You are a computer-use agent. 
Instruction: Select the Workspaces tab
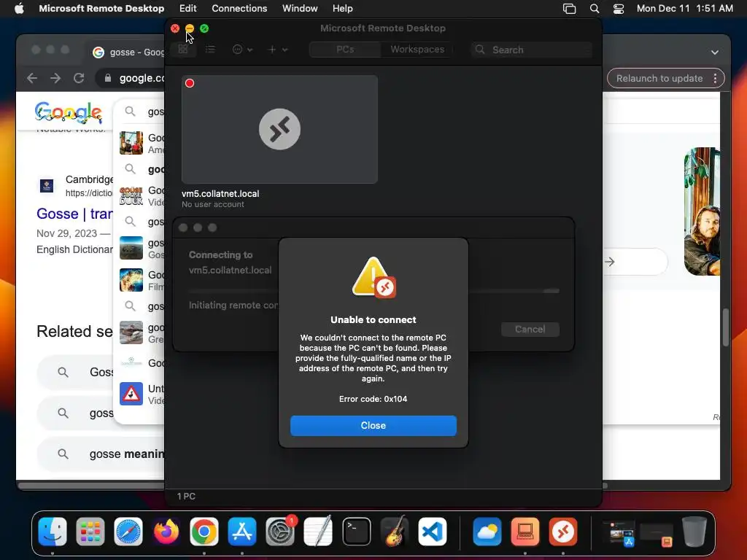417,50
